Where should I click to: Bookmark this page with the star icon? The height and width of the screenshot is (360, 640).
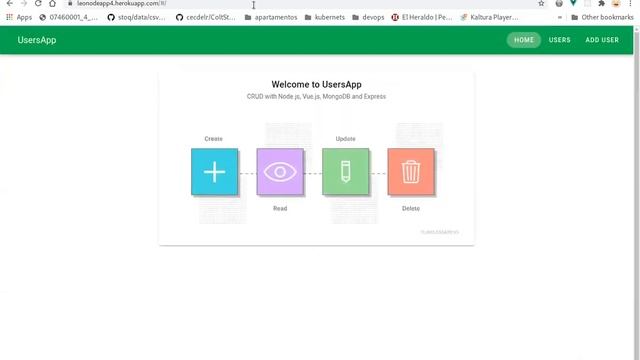[541, 3]
